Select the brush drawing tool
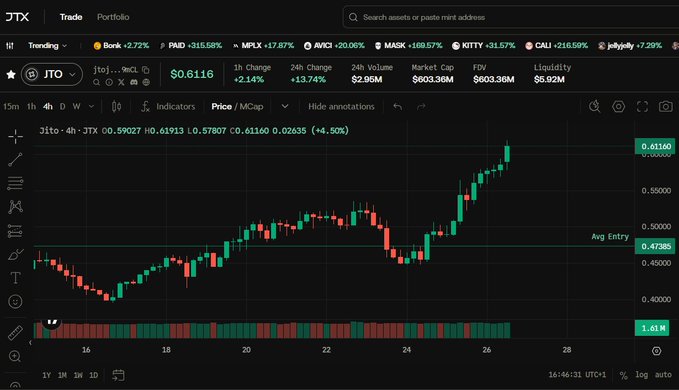 click(15, 255)
